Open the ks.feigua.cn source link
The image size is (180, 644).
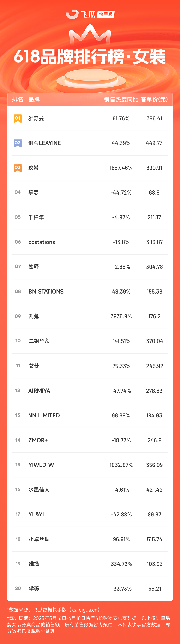85,610
